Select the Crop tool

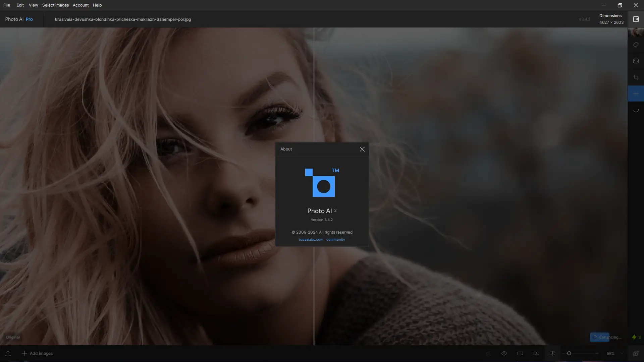point(636,77)
